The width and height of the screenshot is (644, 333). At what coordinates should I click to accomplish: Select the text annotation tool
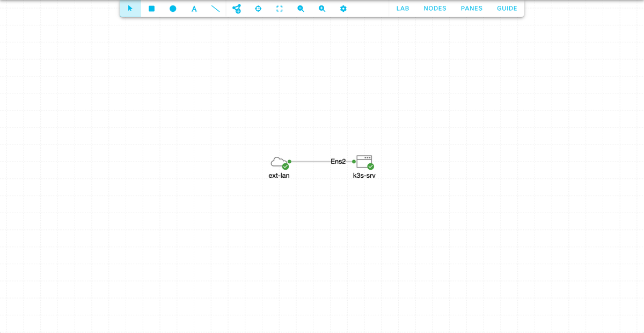194,9
